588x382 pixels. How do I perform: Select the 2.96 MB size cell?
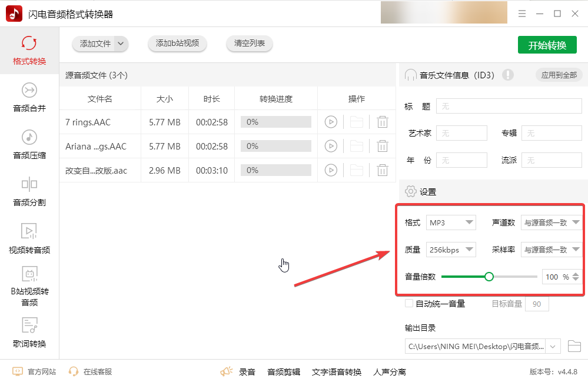(165, 171)
